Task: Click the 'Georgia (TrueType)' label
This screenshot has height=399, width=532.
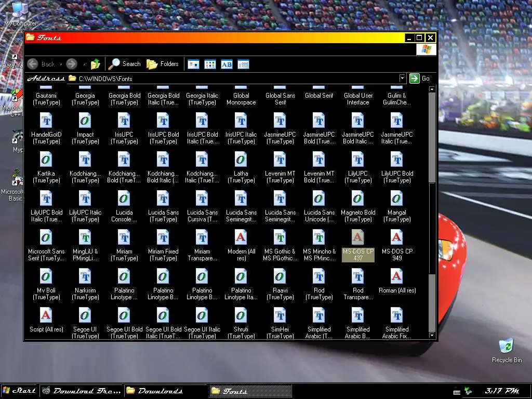Action: point(85,99)
